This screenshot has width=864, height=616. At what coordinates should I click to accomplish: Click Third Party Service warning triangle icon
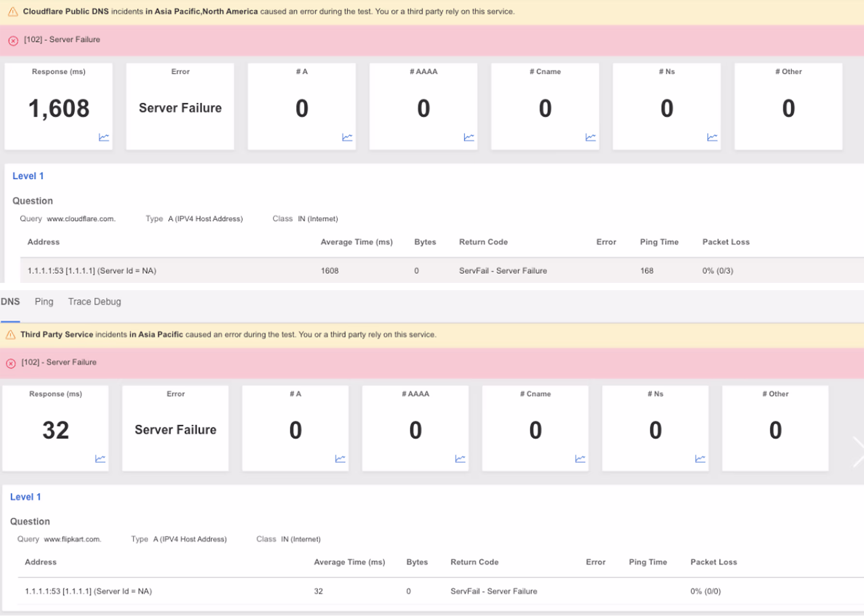tap(11, 335)
